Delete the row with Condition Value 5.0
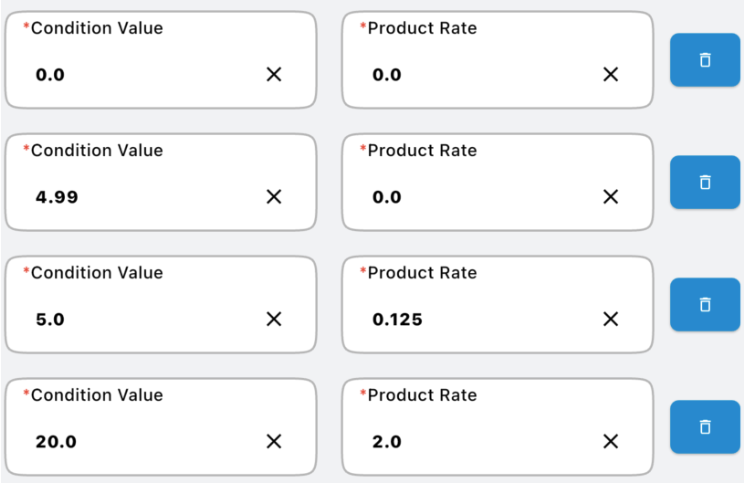Screen dimensions: 746x483 pyautogui.click(x=704, y=304)
